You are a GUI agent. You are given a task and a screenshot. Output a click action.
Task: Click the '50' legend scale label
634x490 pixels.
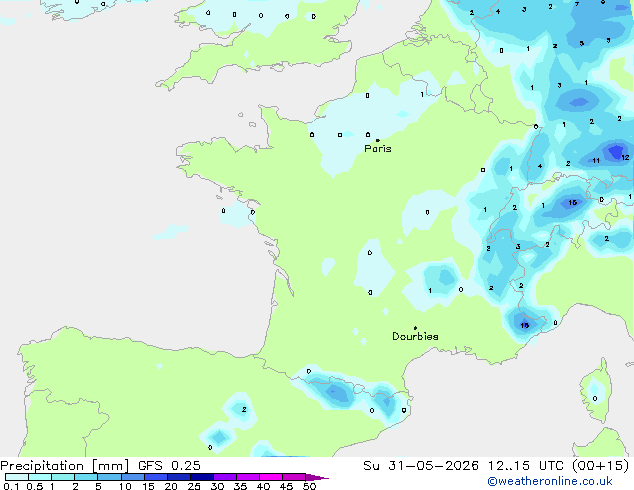point(309,486)
